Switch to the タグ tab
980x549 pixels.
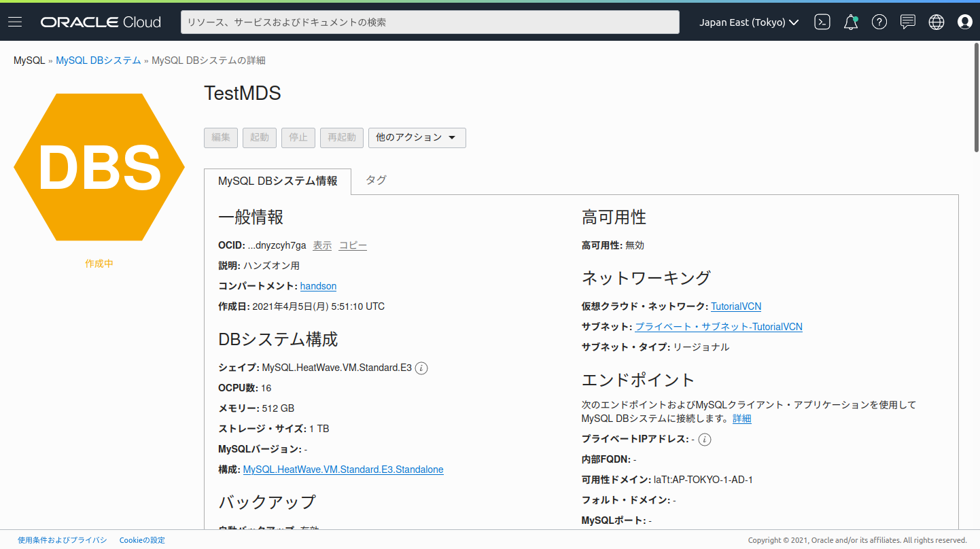pos(376,180)
